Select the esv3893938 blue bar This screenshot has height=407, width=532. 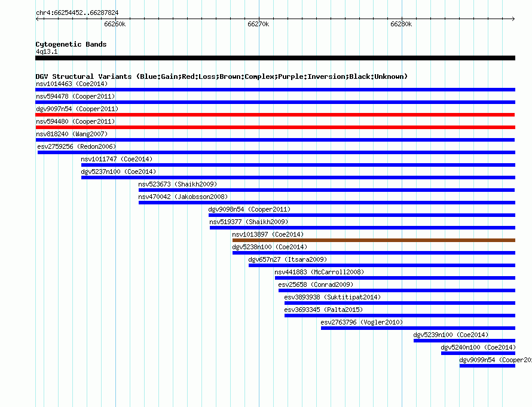tap(400, 303)
